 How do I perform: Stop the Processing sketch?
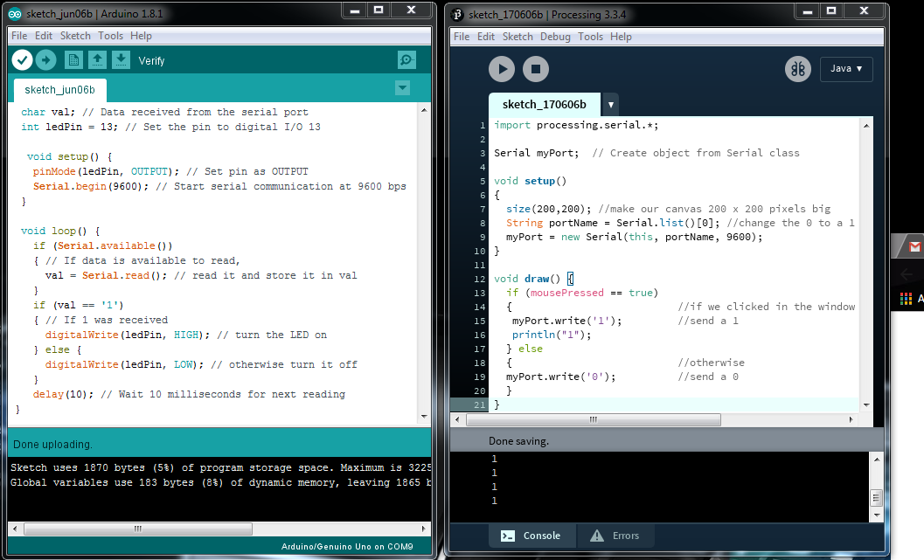point(536,69)
